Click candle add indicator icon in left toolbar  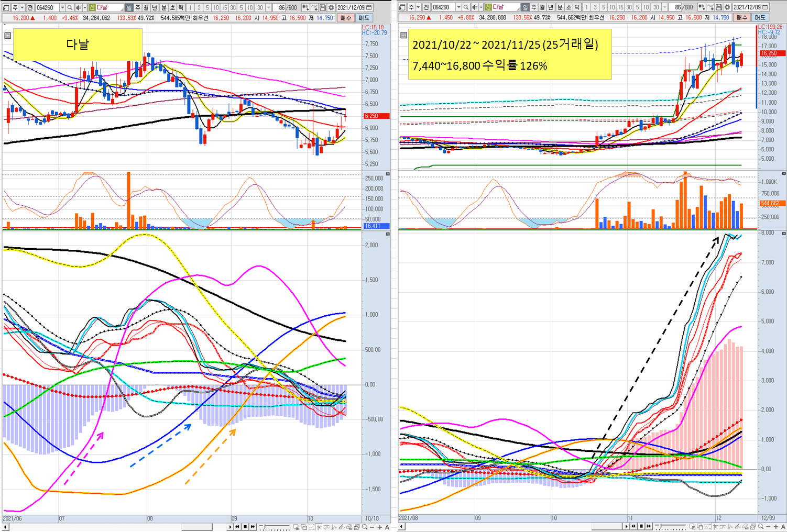305,7
